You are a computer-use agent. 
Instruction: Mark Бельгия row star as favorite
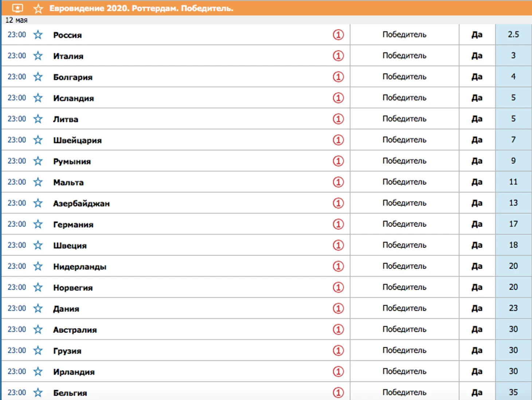click(38, 393)
